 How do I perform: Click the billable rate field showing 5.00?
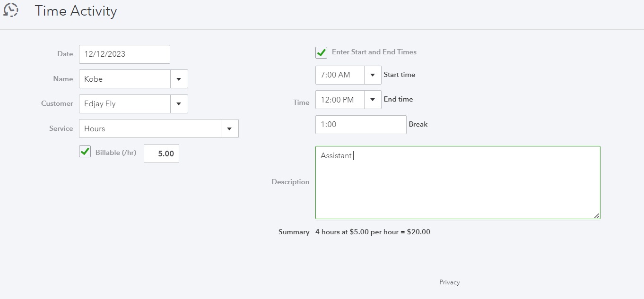click(161, 154)
